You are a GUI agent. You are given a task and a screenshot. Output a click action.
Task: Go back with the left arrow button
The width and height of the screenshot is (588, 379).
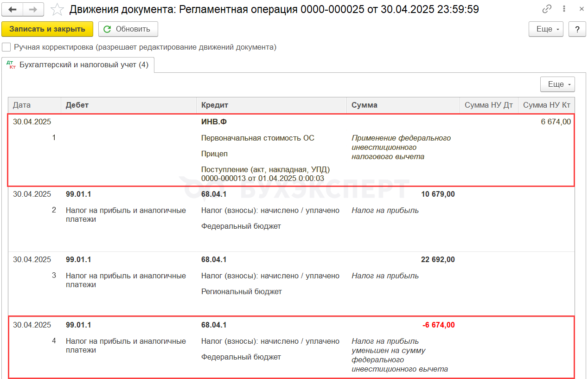[13, 9]
